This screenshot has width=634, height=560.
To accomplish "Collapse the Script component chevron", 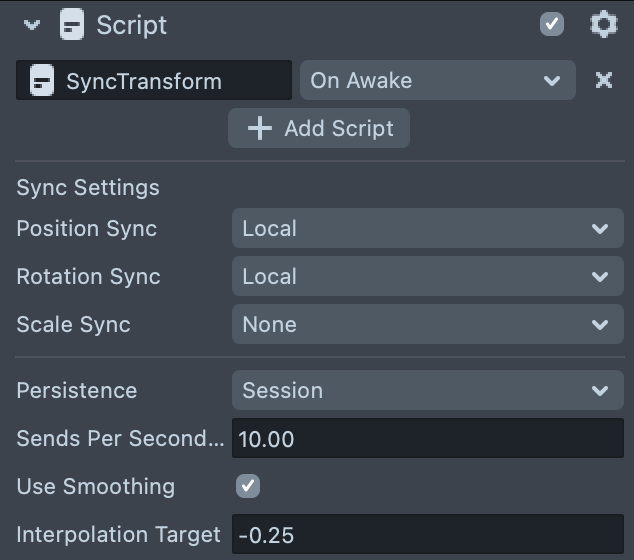I will 31,25.
